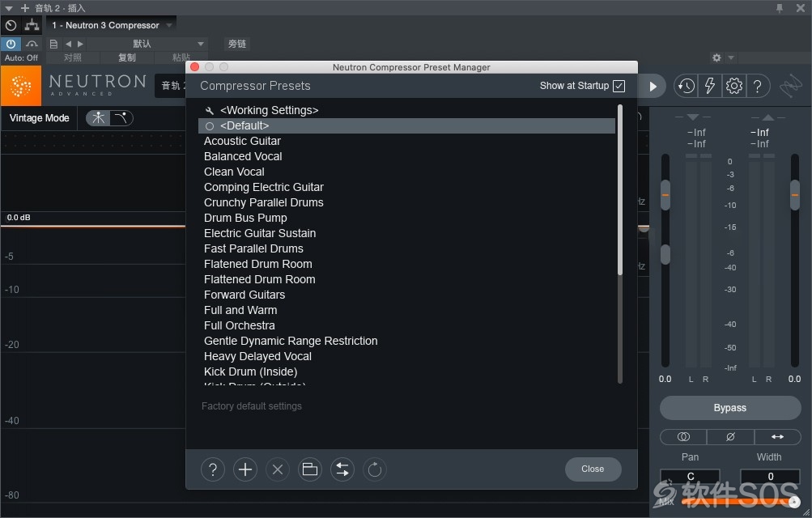Click the wrench icon beside Working Settings
812x518 pixels.
[x=210, y=111]
